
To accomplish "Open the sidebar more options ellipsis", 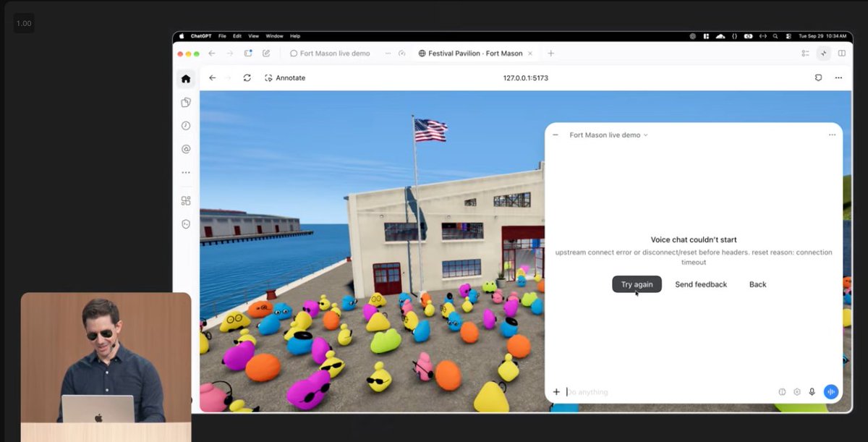I will click(x=186, y=173).
